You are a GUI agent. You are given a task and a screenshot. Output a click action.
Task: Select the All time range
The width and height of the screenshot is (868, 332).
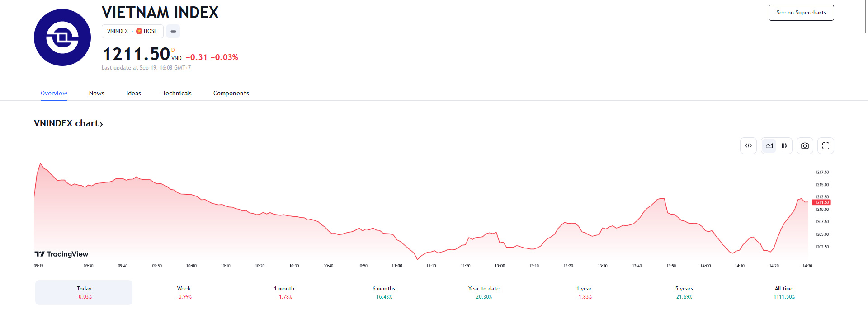[x=784, y=292]
